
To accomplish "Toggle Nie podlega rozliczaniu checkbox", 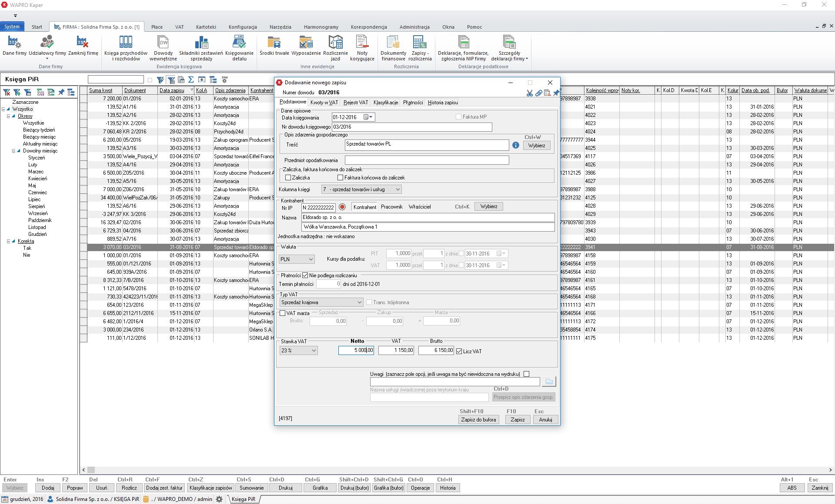I will (305, 275).
